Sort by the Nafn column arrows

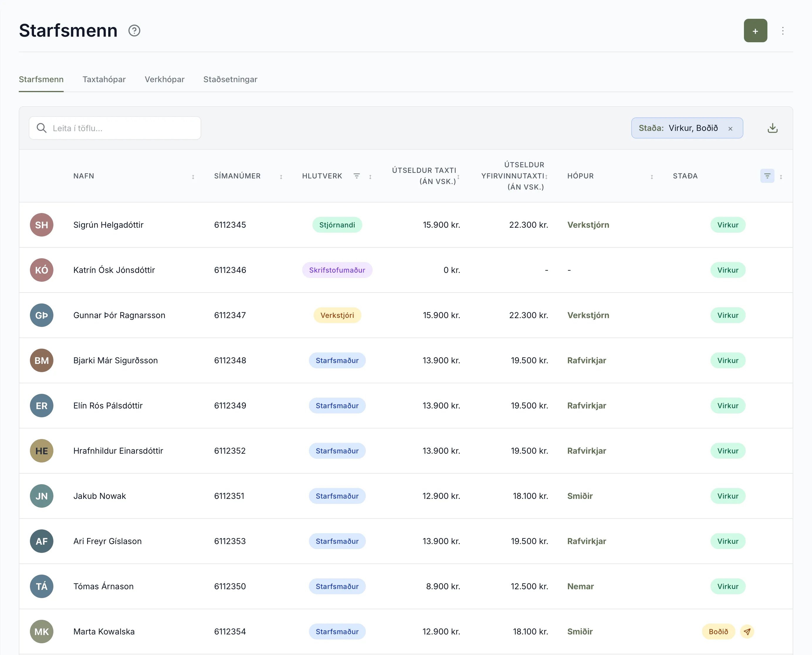point(193,177)
